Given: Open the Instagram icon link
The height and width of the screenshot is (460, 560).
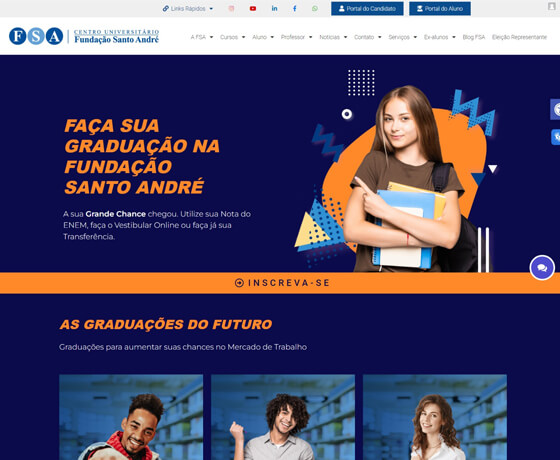Looking at the screenshot, I should coord(231,9).
